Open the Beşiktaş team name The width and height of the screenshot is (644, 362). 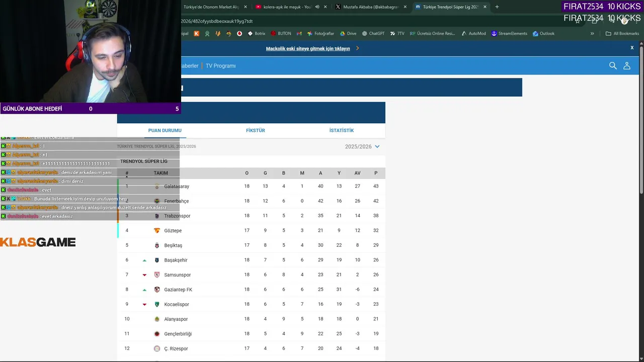tap(173, 245)
